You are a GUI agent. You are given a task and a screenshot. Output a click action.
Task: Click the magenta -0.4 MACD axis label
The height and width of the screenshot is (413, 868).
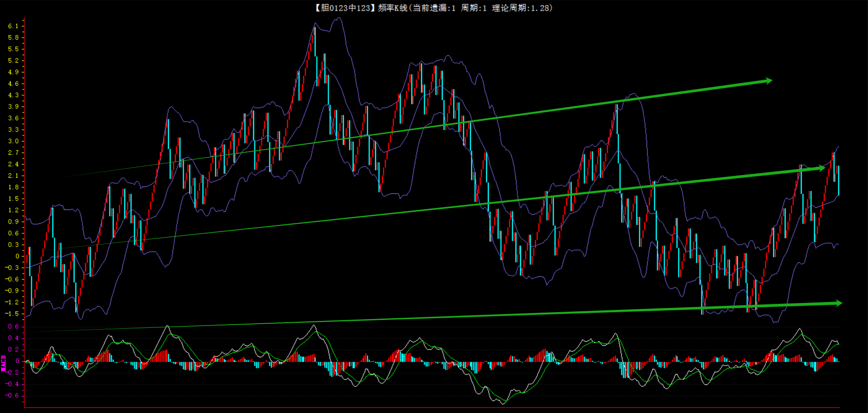click(12, 384)
